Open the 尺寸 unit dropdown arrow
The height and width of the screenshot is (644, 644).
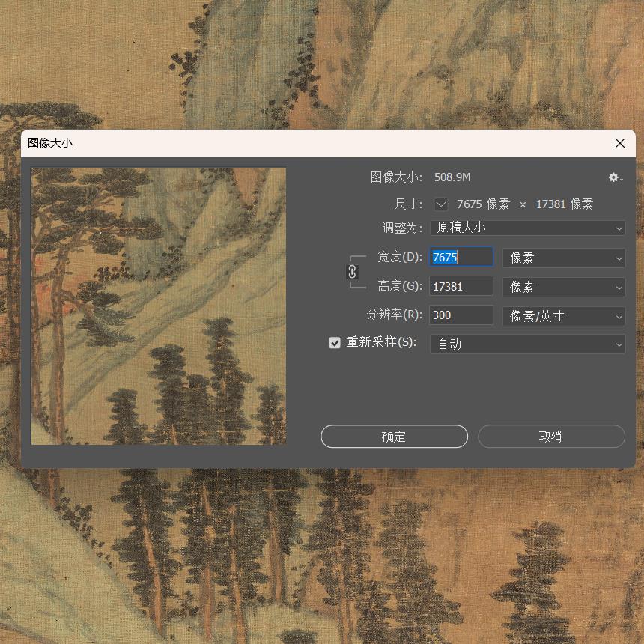[x=441, y=204]
